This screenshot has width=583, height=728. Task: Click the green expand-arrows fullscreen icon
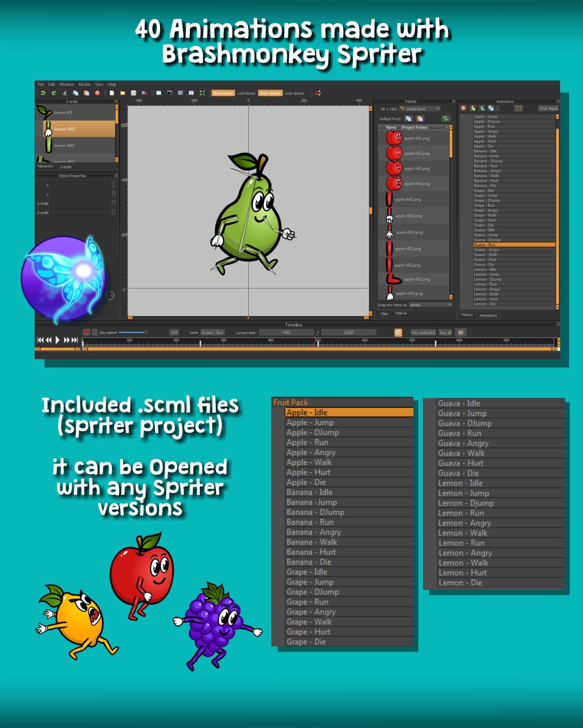tap(202, 93)
